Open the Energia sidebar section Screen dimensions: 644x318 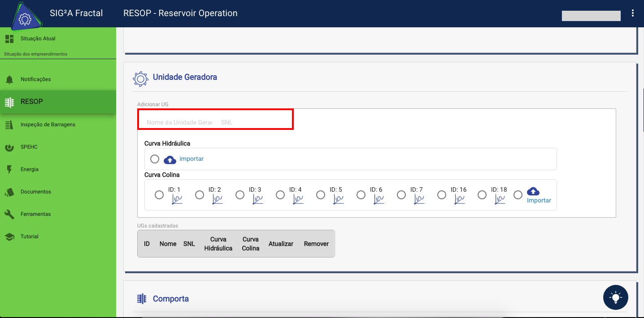(x=30, y=169)
